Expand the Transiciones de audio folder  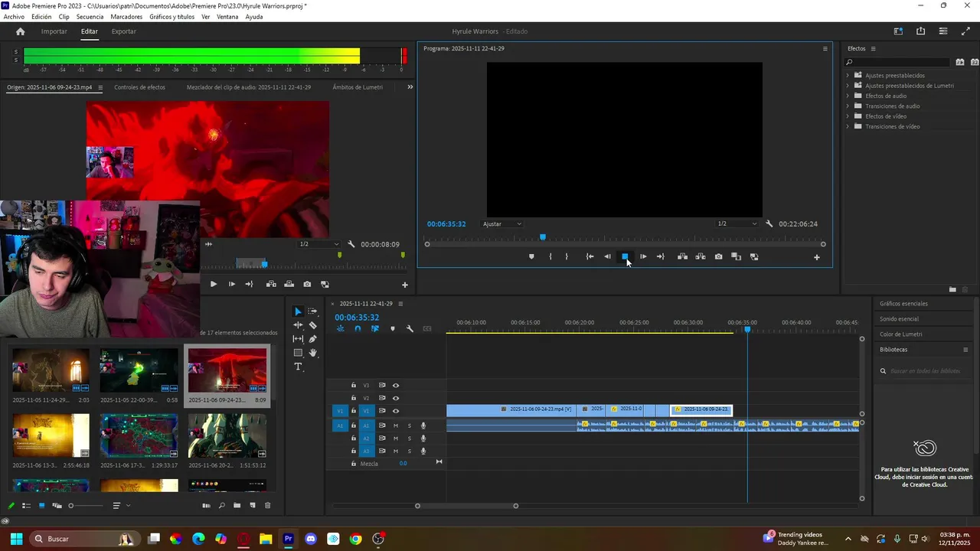(x=848, y=106)
